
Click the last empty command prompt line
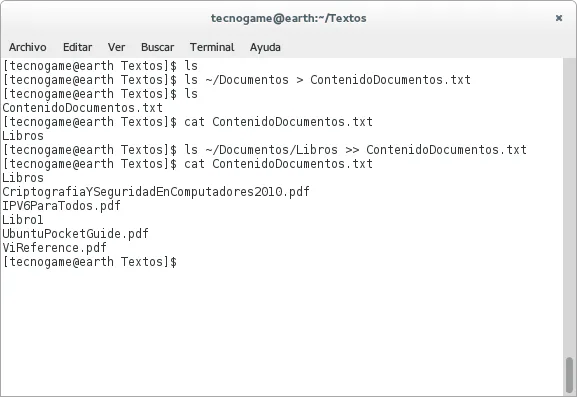[x=89, y=262]
